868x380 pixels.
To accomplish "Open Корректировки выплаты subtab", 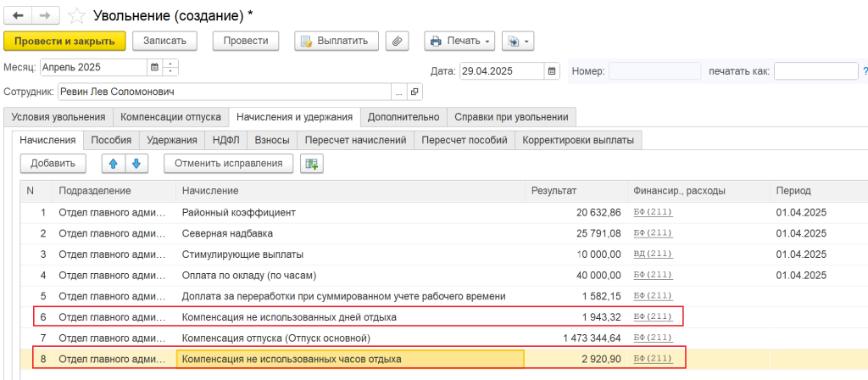I will (578, 140).
